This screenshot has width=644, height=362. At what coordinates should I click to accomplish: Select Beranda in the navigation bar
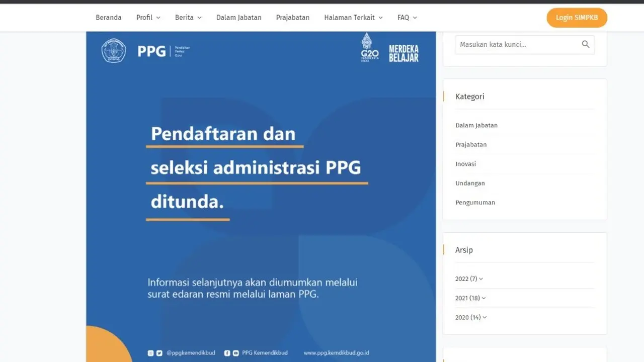108,17
